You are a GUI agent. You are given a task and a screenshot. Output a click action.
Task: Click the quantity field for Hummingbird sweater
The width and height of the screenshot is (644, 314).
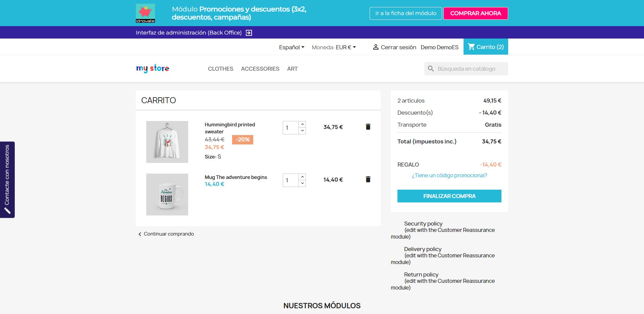point(291,128)
